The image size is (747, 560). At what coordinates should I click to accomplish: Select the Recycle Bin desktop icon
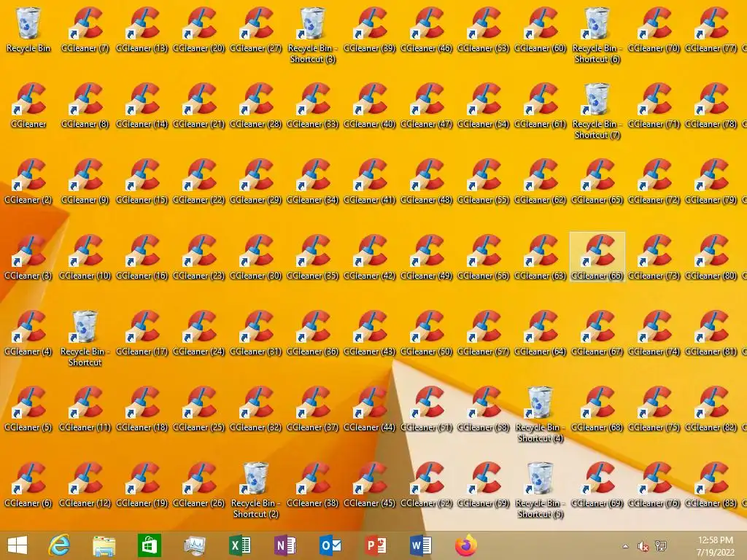[28, 29]
